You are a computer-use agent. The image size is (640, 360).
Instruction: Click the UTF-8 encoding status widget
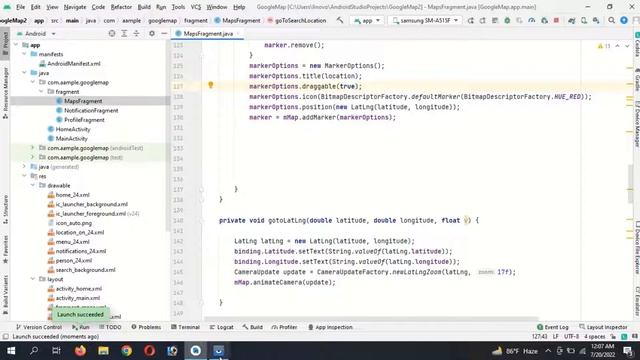[x=571, y=337]
